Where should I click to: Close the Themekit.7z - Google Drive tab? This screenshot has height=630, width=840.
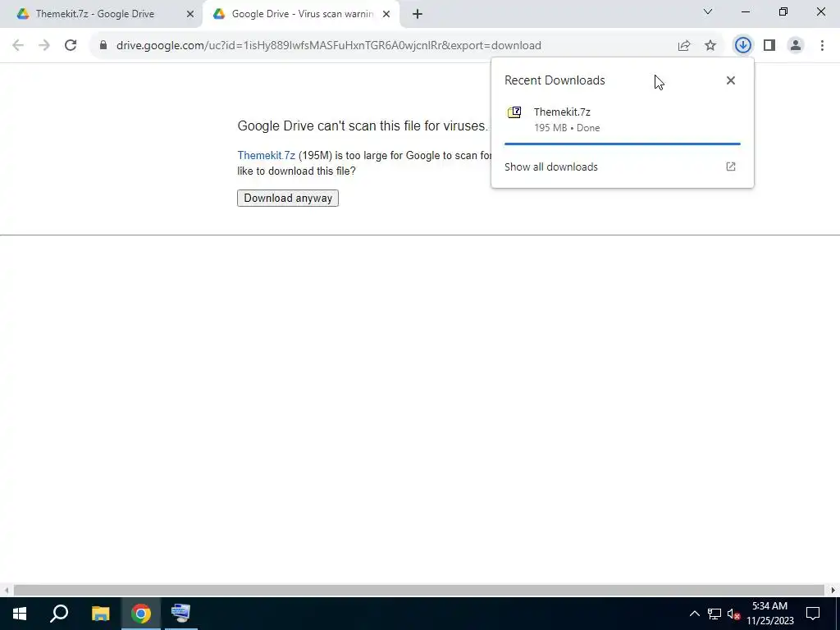[x=190, y=14]
